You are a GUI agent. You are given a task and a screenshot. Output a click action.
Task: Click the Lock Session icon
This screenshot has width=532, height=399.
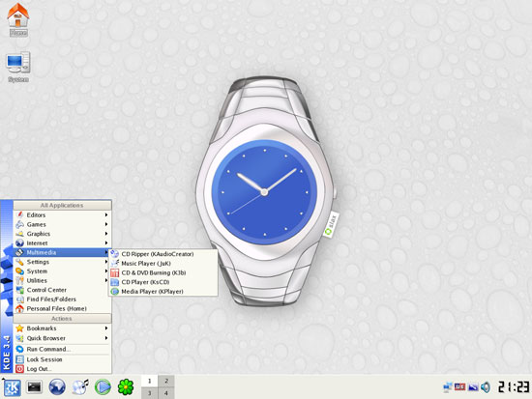click(x=19, y=359)
